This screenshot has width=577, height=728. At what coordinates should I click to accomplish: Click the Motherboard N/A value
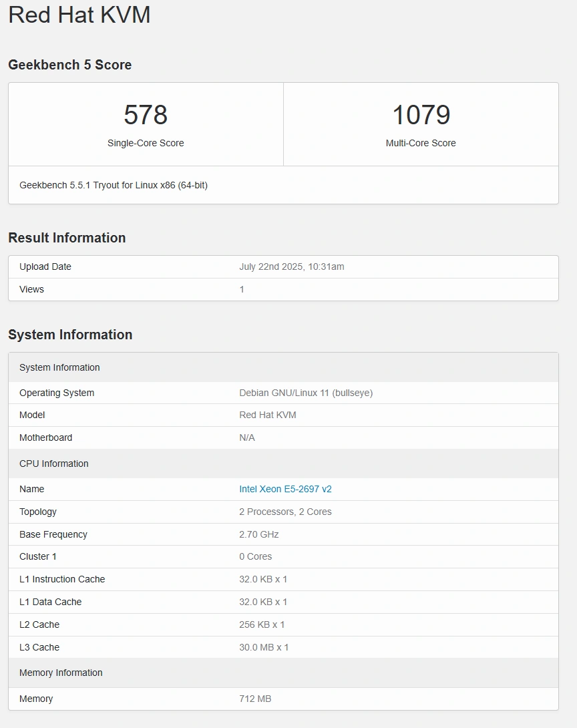coord(247,437)
